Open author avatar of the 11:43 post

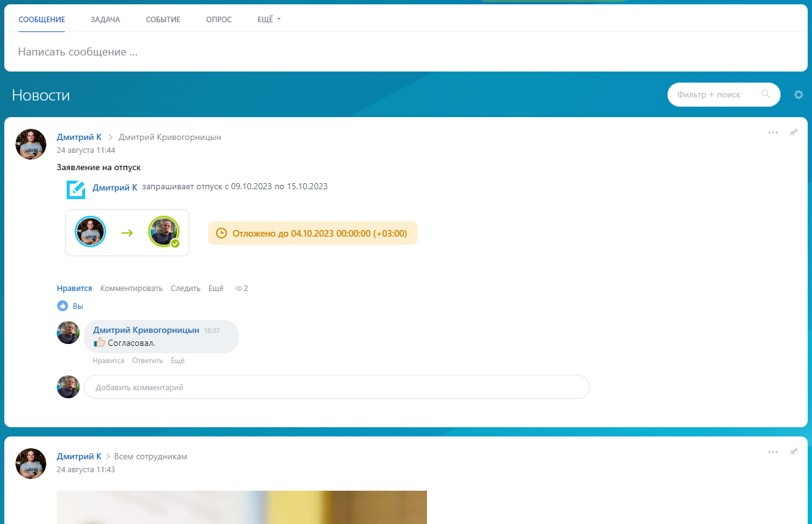pyautogui.click(x=31, y=464)
